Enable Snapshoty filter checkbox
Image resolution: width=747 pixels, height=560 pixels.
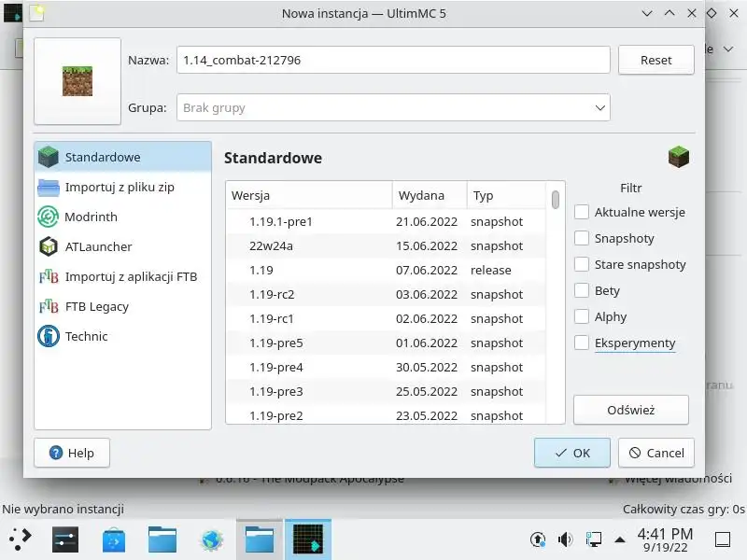click(581, 238)
